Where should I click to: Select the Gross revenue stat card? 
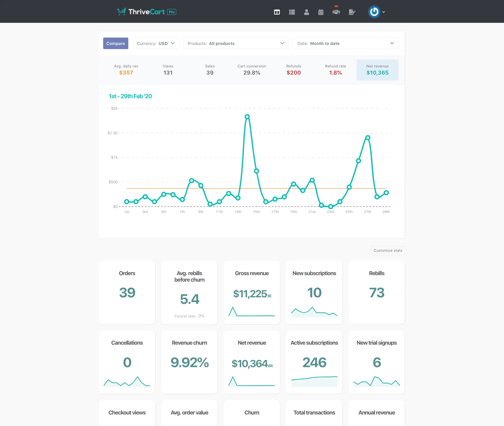[252, 292]
